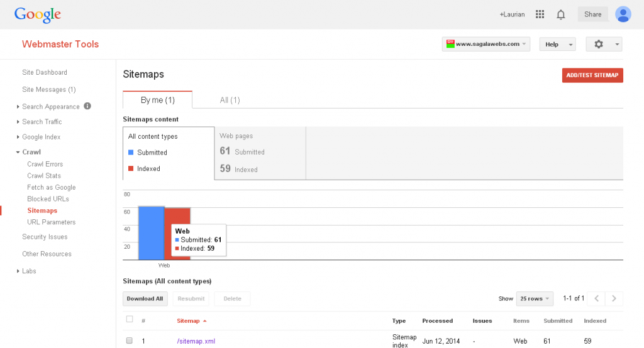Tick the select-all sitemaps checkbox in header
Viewport: 644px width, 348px height.
(130, 319)
